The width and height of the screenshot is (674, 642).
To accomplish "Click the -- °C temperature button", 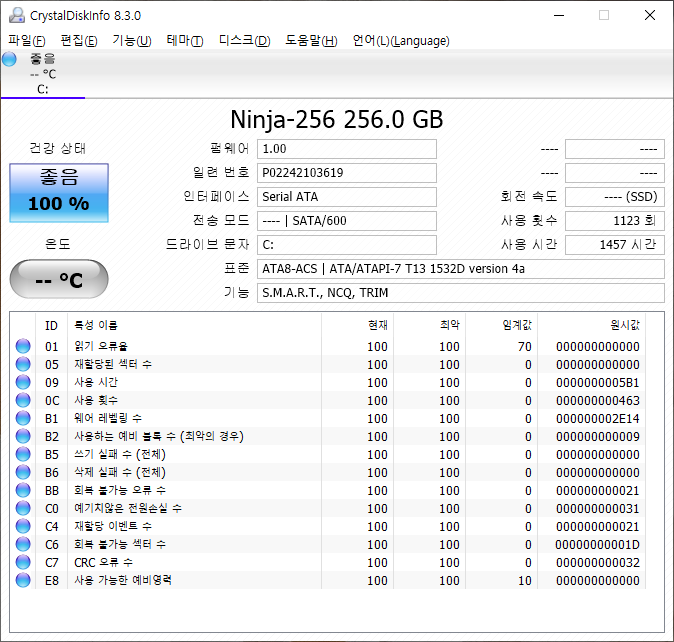I will [x=58, y=280].
